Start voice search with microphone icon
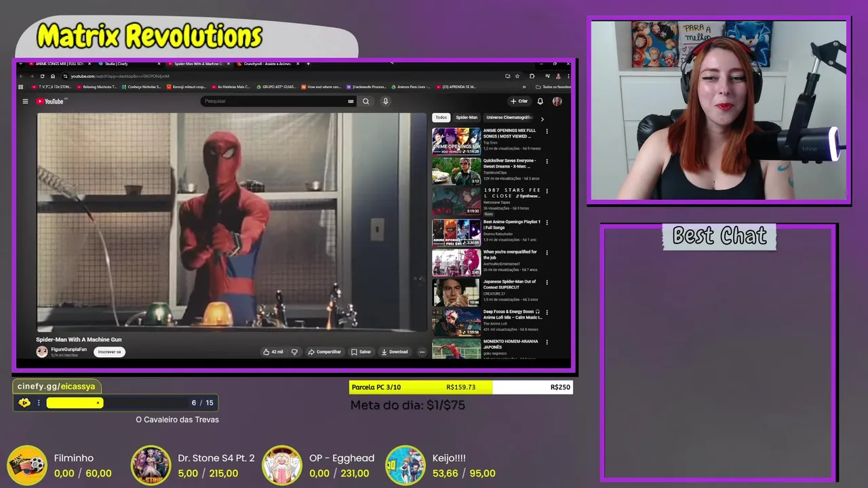The image size is (868, 488). (x=385, y=102)
